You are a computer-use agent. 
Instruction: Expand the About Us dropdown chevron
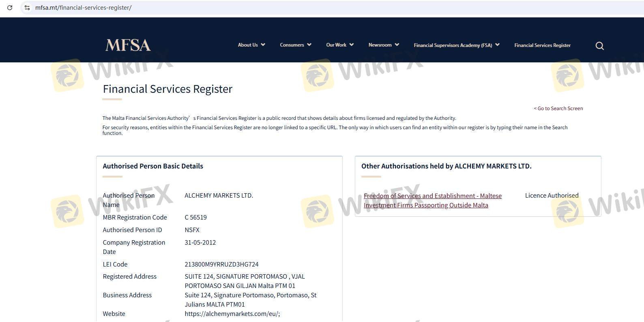pos(263,45)
